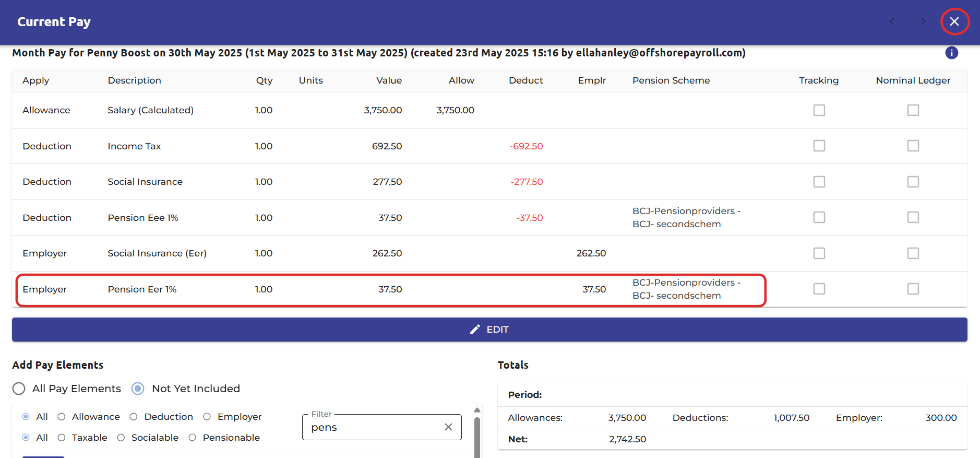Viewport: 980px width, 458px height.
Task: Click the 'Salary (Calculated)' description cell
Action: (x=150, y=110)
